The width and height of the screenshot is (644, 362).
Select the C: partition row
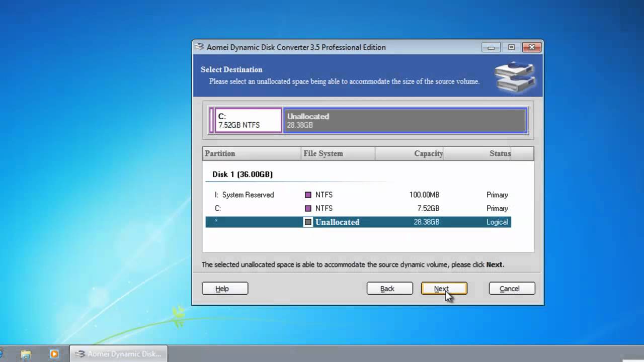coord(358,208)
